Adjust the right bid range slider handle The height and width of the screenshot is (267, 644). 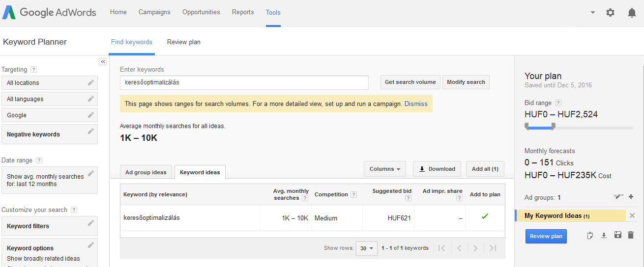553,127
